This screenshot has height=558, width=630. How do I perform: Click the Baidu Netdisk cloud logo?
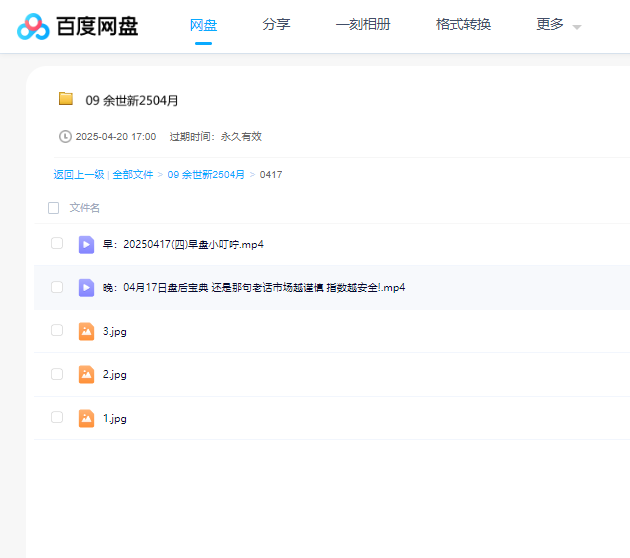[x=33, y=26]
